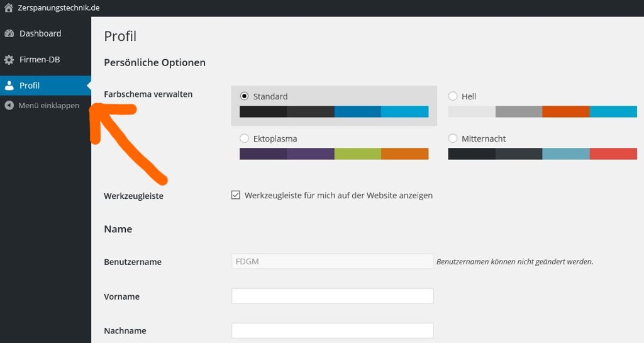
Task: Click the Vorname input field
Action: (332, 296)
